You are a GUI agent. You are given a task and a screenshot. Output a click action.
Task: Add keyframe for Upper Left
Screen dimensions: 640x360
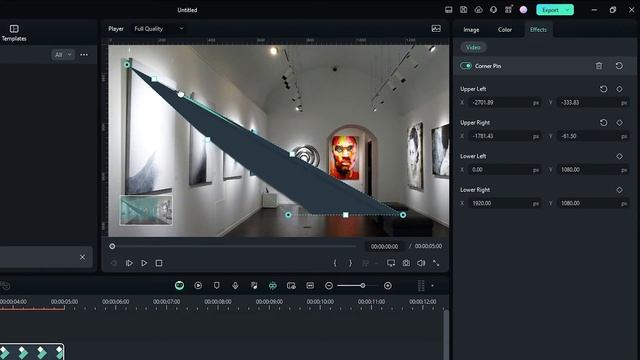pyautogui.click(x=619, y=89)
